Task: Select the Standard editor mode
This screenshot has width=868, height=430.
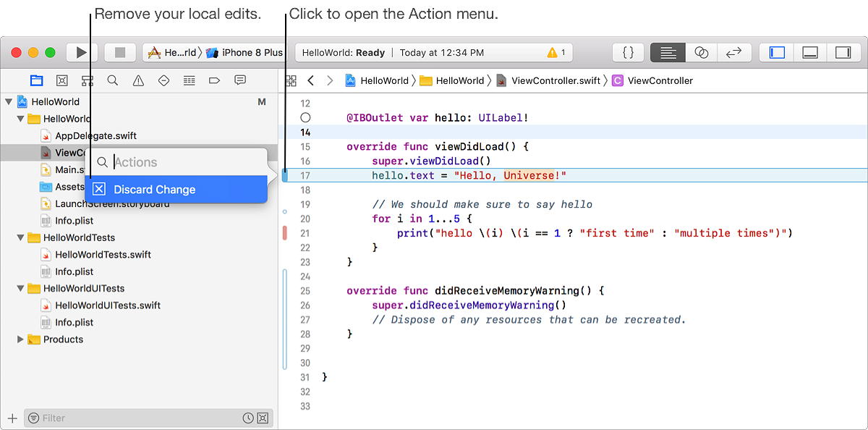Action: click(668, 53)
